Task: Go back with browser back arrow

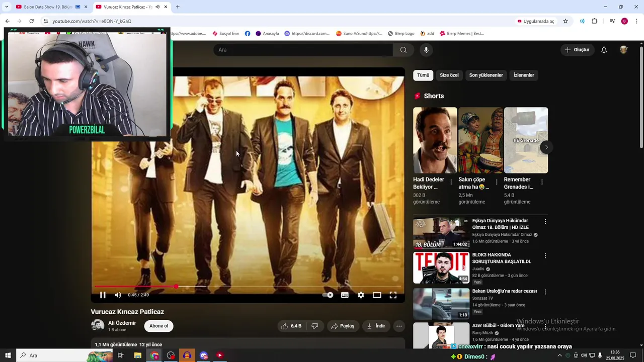Action: point(7,21)
